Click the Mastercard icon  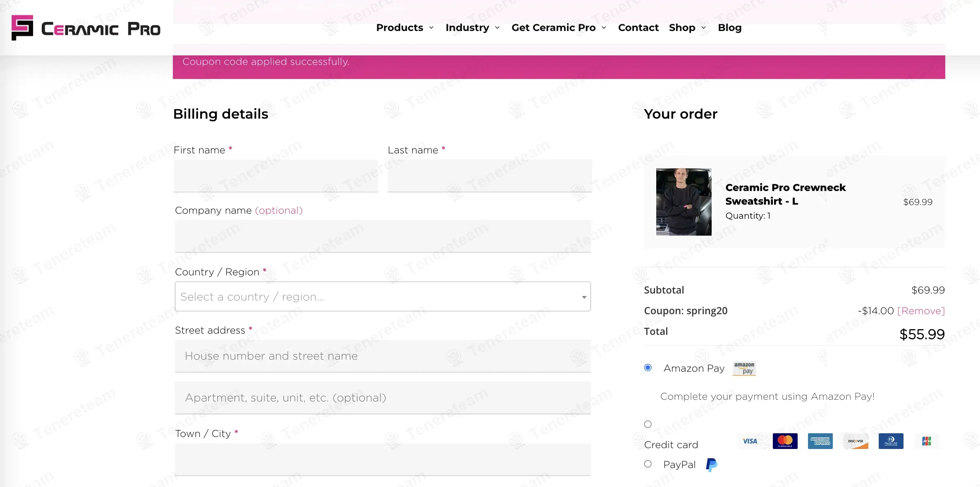[x=785, y=441]
